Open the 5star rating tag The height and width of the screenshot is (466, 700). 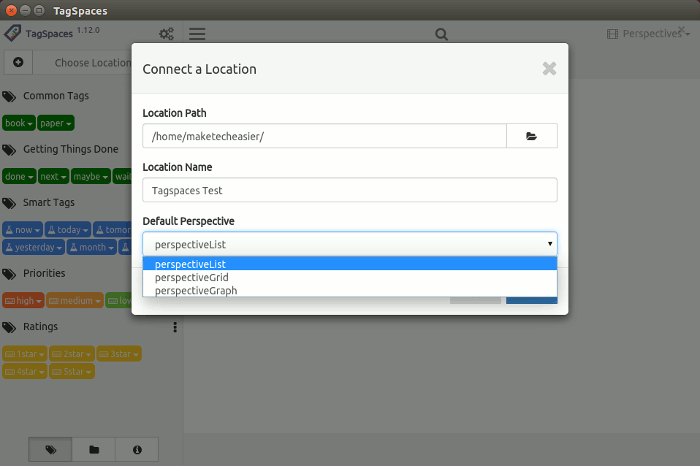click(72, 371)
